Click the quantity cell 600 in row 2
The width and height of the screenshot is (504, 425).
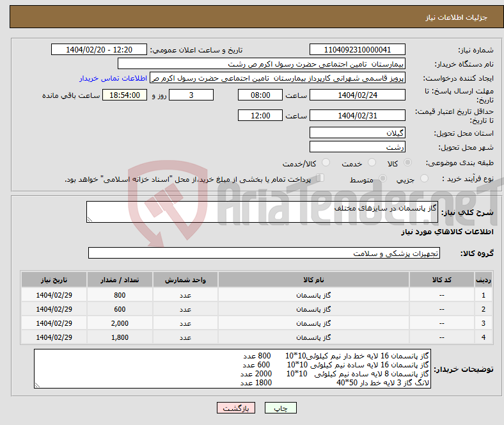(120, 309)
